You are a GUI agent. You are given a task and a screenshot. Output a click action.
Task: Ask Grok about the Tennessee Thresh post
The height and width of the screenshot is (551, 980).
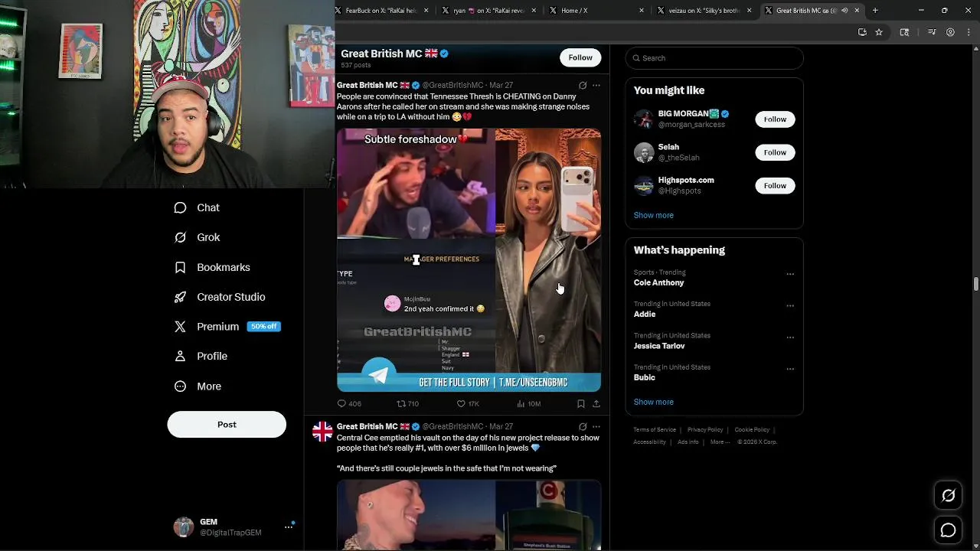(x=583, y=85)
